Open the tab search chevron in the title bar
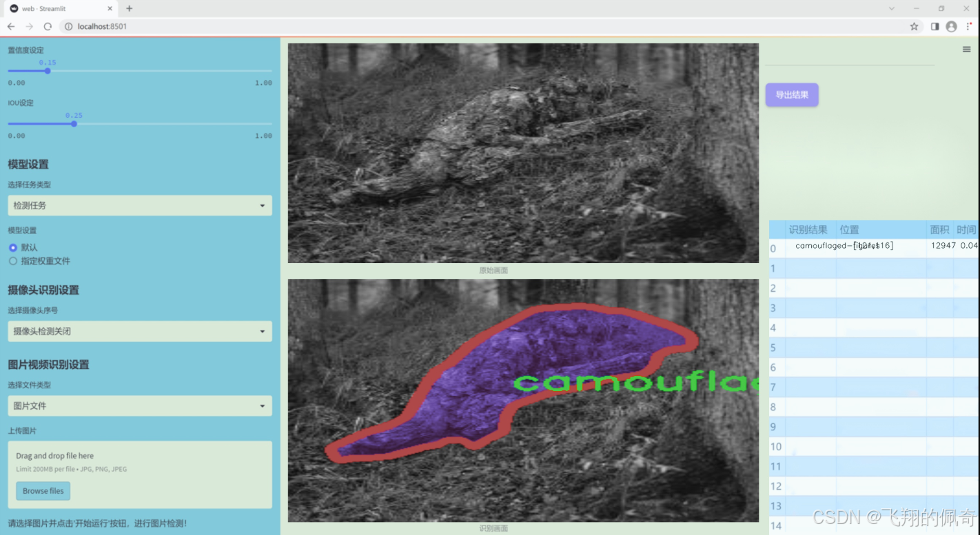980x535 pixels. point(892,8)
